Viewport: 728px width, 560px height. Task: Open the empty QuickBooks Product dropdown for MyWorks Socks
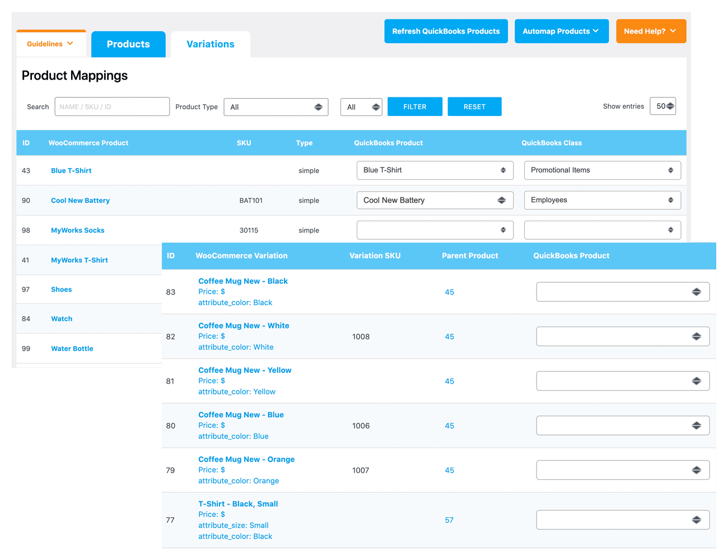435,230
